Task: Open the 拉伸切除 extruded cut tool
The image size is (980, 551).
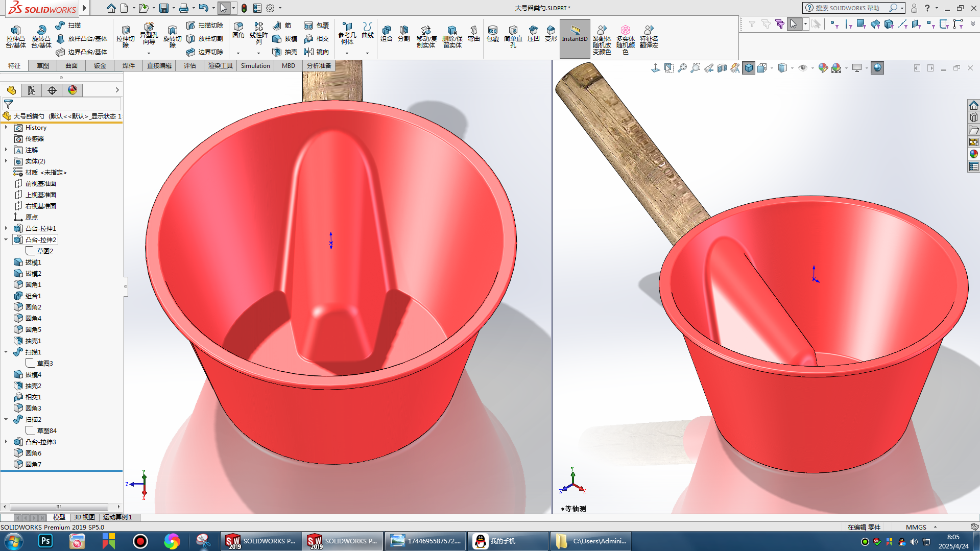Action: pyautogui.click(x=125, y=37)
